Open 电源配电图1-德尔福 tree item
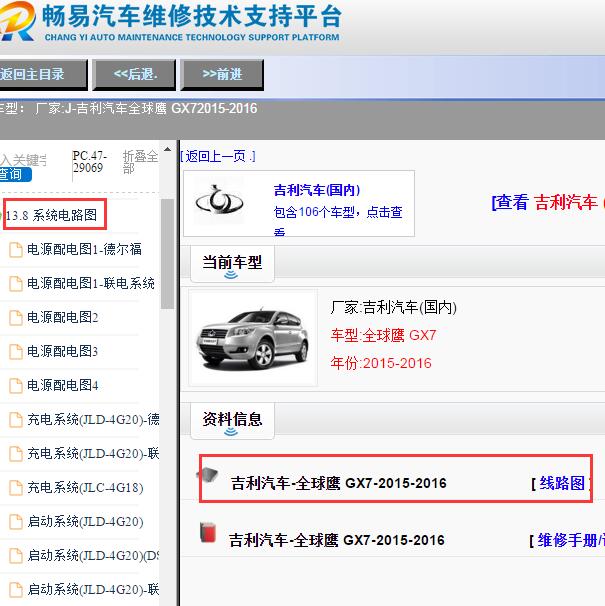 [x=84, y=249]
